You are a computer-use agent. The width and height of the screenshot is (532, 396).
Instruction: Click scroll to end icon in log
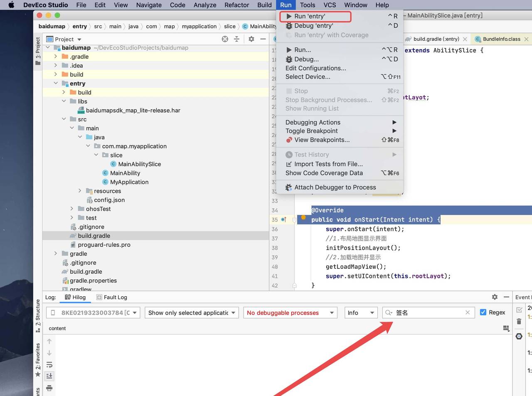(x=49, y=376)
